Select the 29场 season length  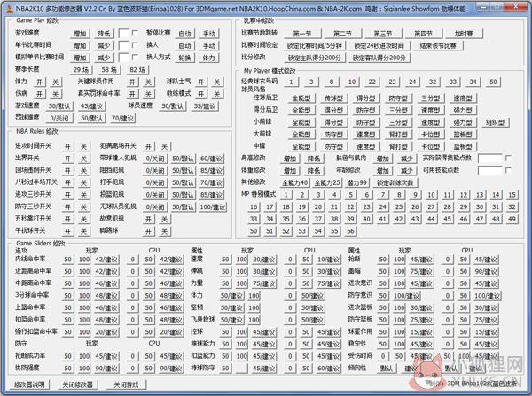[81, 70]
